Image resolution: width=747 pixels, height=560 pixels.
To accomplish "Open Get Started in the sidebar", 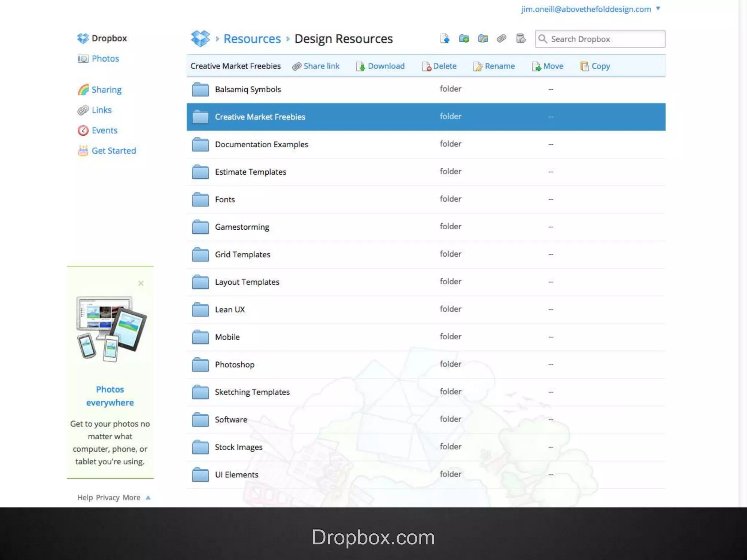I will point(107,151).
